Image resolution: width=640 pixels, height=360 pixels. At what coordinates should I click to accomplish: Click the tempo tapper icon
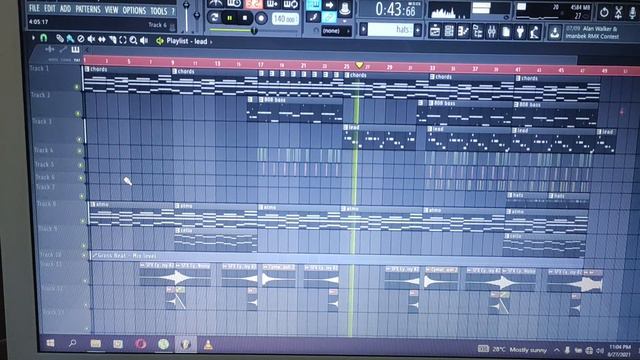click(535, 32)
